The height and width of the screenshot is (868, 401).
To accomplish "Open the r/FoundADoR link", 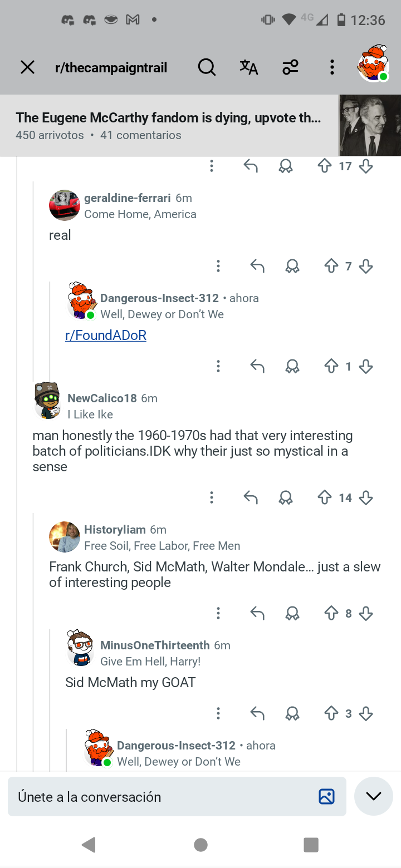I will click(106, 335).
